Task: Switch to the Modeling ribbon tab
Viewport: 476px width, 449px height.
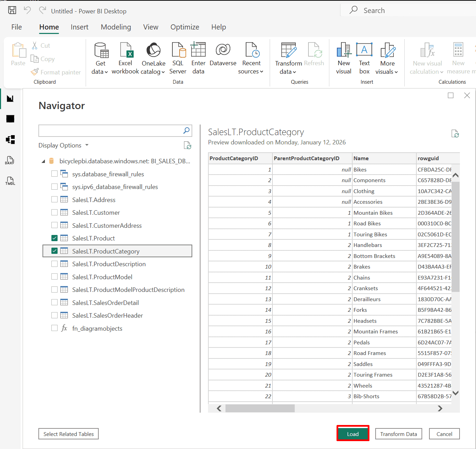Action: [116, 27]
